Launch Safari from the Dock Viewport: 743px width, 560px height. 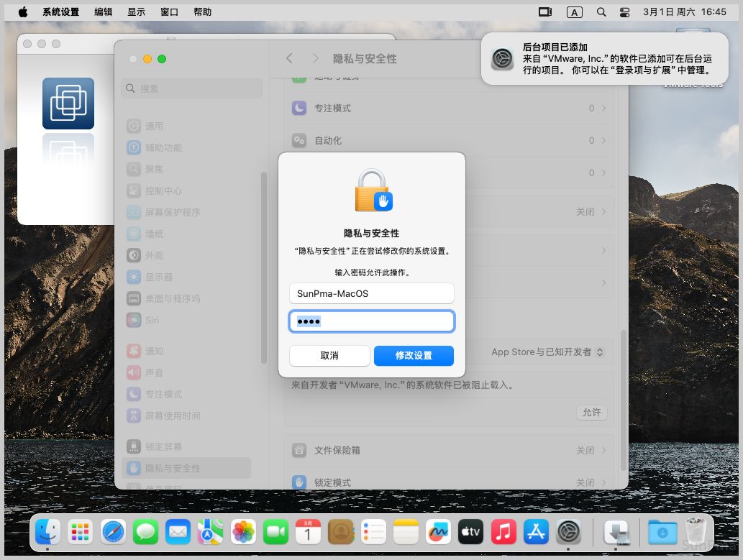coord(114,532)
